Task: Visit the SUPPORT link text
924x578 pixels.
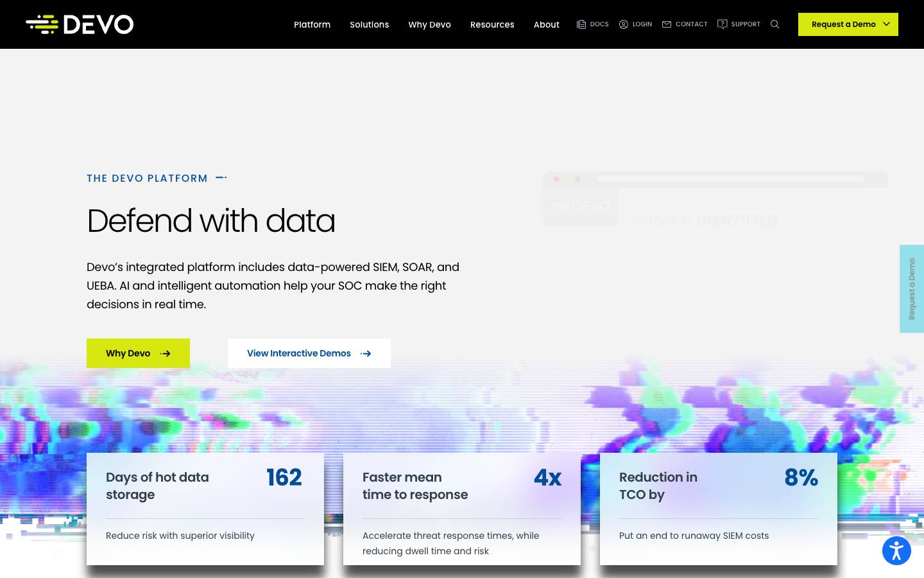Action: coord(746,24)
